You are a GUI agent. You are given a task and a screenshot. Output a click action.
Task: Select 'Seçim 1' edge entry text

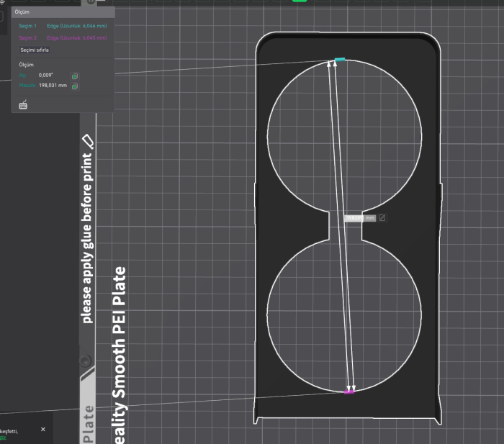click(27, 26)
